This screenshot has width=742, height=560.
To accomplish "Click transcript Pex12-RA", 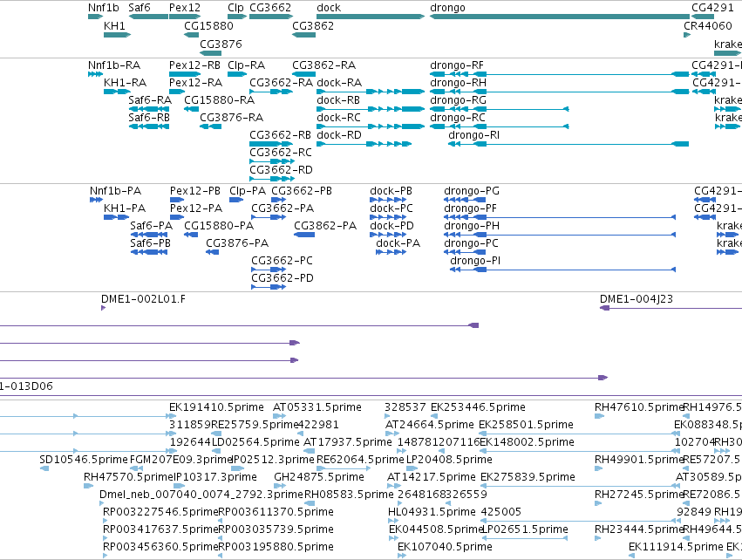I will pos(195,82).
